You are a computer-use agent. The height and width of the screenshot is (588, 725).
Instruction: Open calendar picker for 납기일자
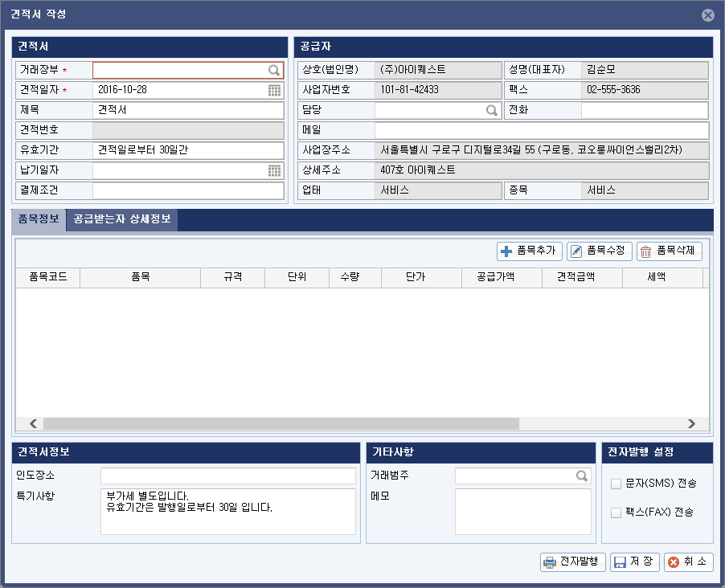tap(274, 170)
